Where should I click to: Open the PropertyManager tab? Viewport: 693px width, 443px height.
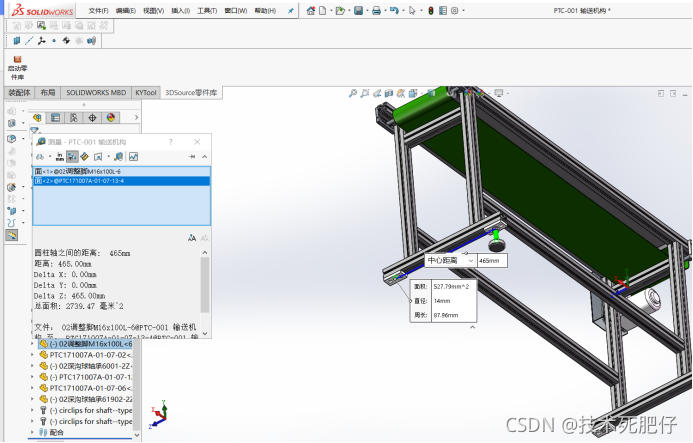pyautogui.click(x=55, y=118)
